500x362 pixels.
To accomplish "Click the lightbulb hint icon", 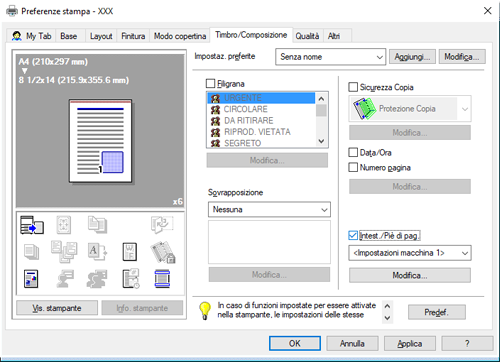I will tap(205, 311).
